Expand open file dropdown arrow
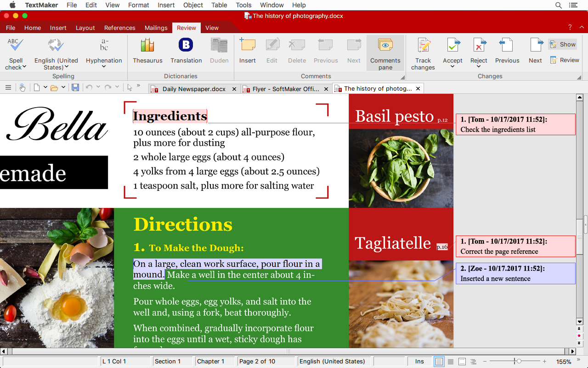588x368 pixels. click(63, 87)
